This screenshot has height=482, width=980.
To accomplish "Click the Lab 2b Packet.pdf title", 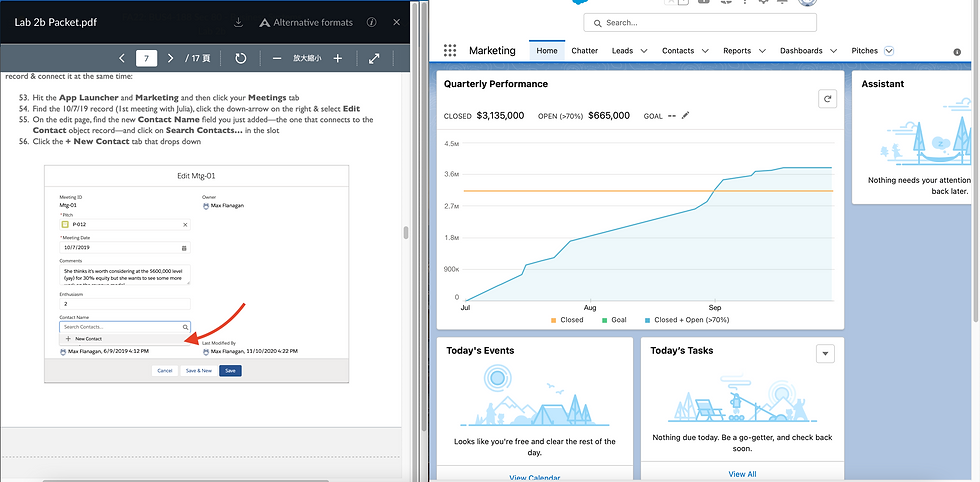I will tap(56, 23).
